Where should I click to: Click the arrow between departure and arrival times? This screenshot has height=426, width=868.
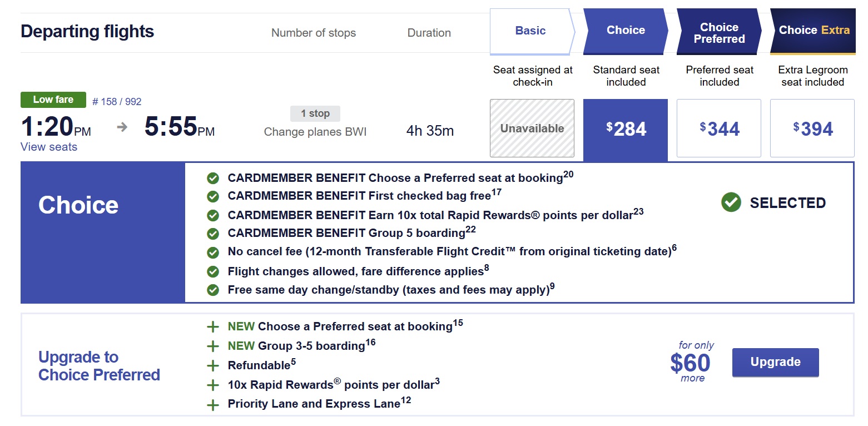click(122, 127)
